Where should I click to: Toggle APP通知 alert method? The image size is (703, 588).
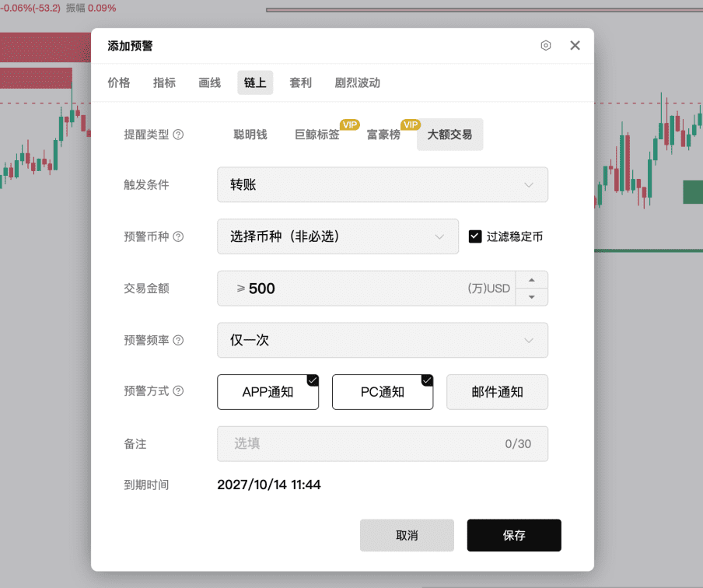(x=268, y=392)
